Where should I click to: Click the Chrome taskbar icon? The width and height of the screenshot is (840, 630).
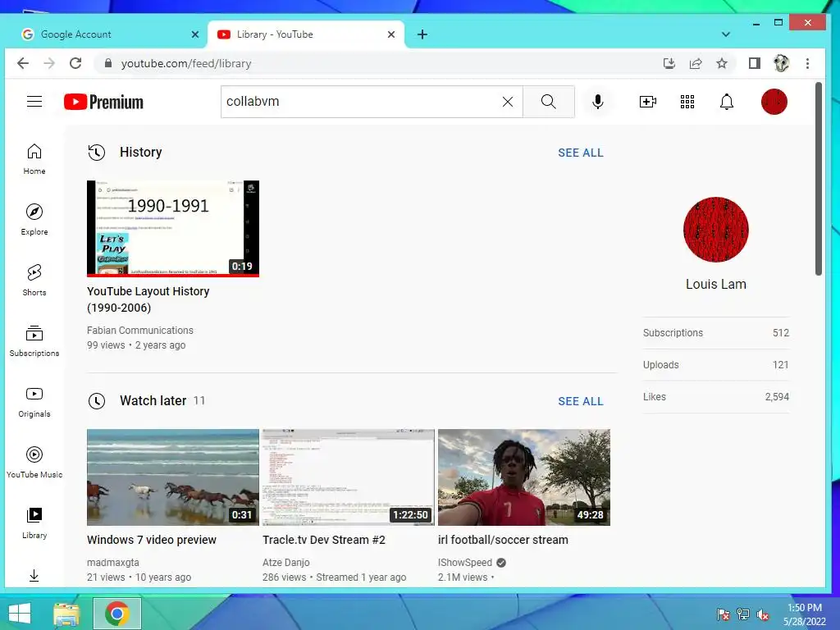click(117, 614)
